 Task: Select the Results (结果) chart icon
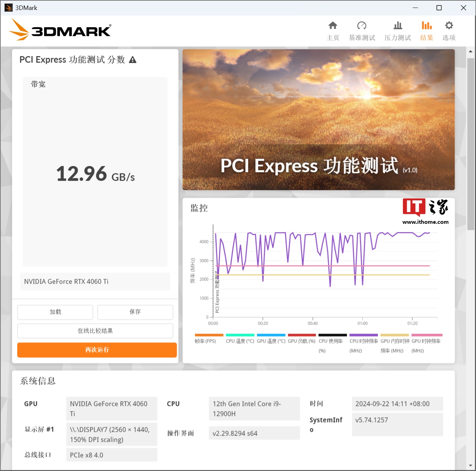point(426,26)
